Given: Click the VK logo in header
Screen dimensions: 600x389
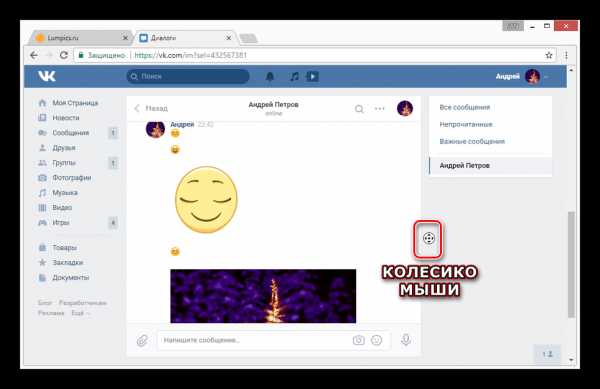Looking at the screenshot, I should (x=47, y=76).
